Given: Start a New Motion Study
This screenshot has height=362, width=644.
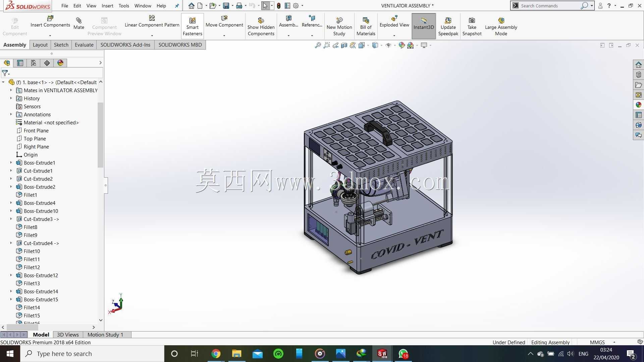Looking at the screenshot, I should [x=339, y=26].
